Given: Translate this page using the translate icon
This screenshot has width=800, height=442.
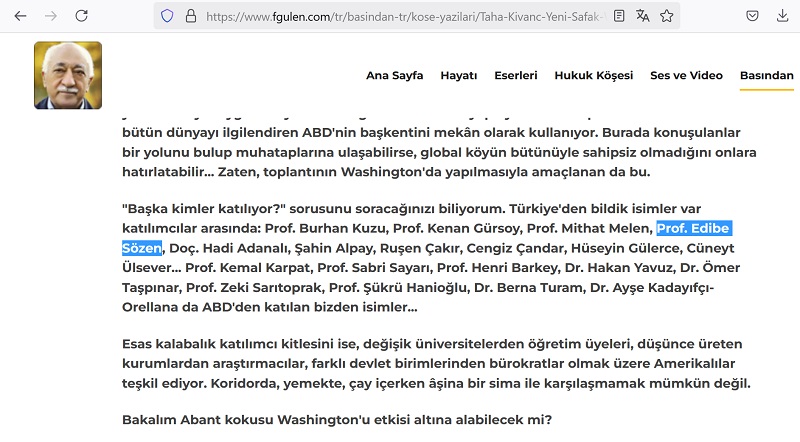Looking at the screenshot, I should point(643,16).
